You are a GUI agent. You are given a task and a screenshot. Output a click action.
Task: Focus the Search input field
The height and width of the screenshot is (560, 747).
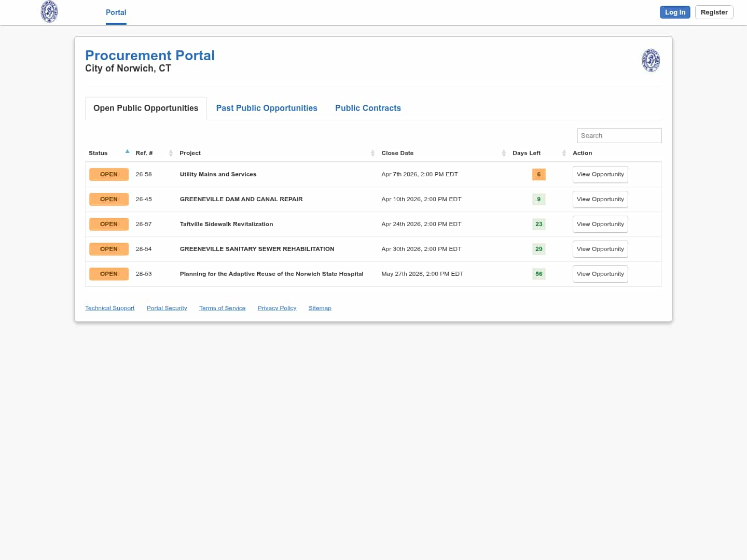click(x=619, y=135)
